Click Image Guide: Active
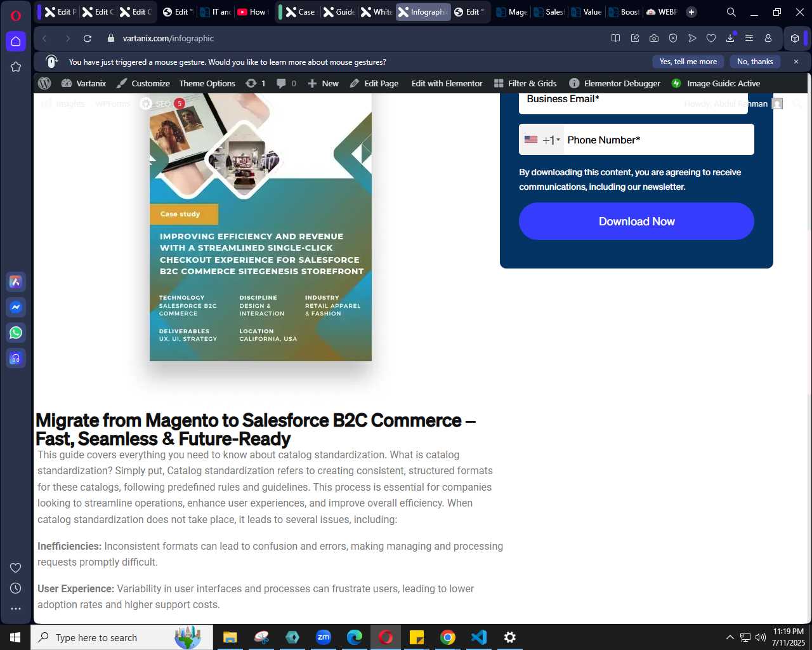Screen dimensions: 812x650 716,83
